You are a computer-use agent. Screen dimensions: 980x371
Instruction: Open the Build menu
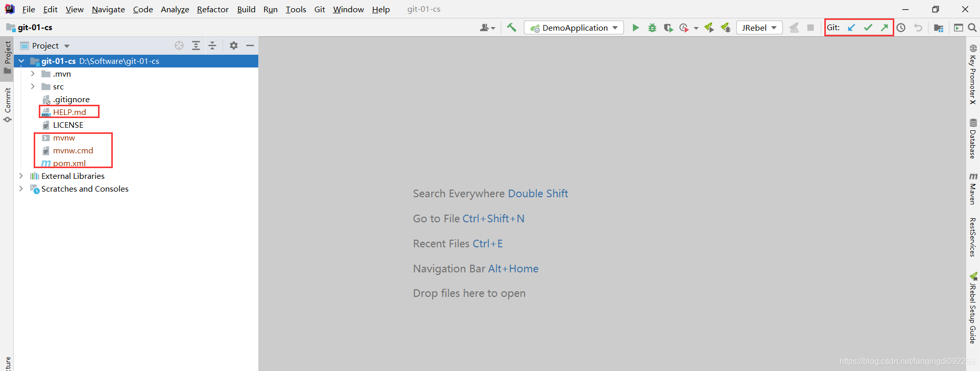(246, 9)
